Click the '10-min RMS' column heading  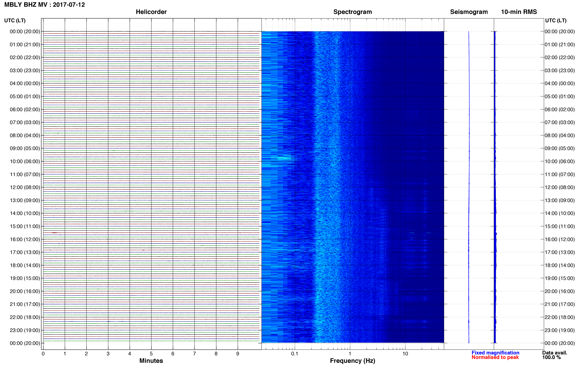[x=519, y=12]
